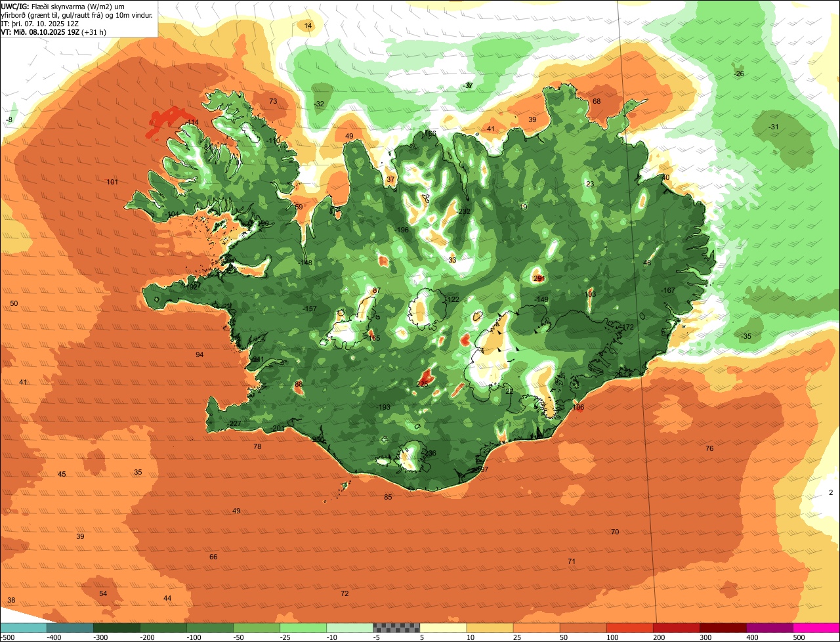
Task: Click the map value '-157' in western Iceland
Action: click(310, 309)
